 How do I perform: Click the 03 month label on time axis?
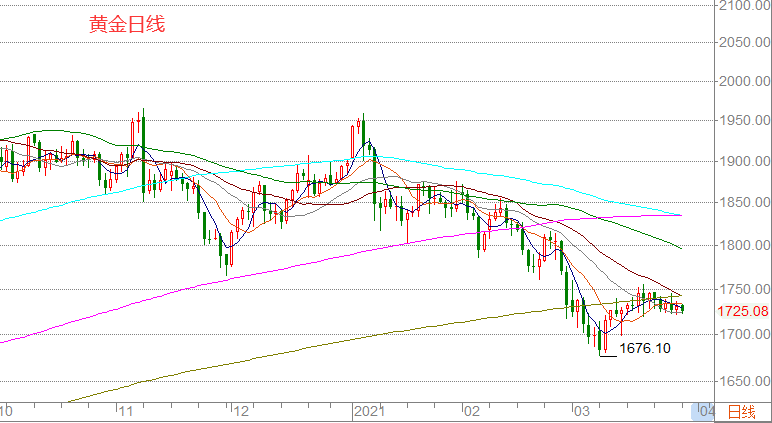581,411
